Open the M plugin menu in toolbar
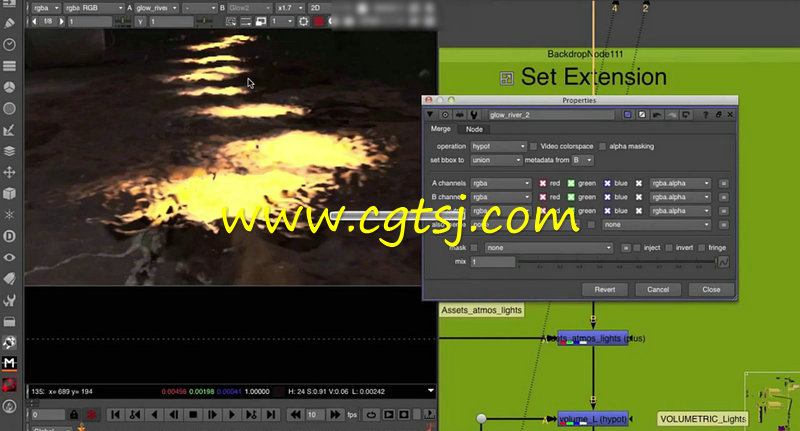The width and height of the screenshot is (800, 431). (x=9, y=363)
